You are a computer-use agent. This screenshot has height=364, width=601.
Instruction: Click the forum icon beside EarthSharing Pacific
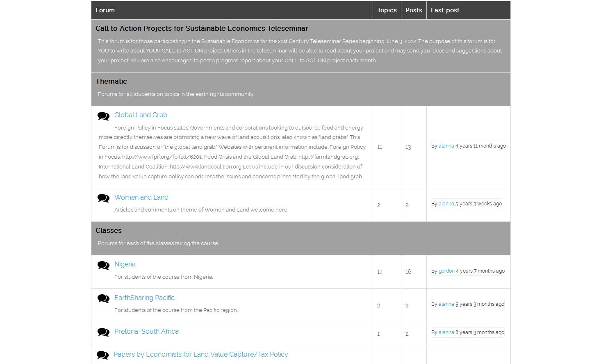coord(103,299)
